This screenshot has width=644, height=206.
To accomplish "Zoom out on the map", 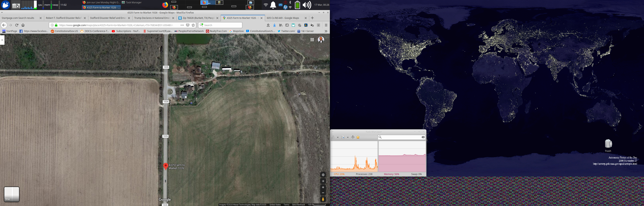I will 323,193.
